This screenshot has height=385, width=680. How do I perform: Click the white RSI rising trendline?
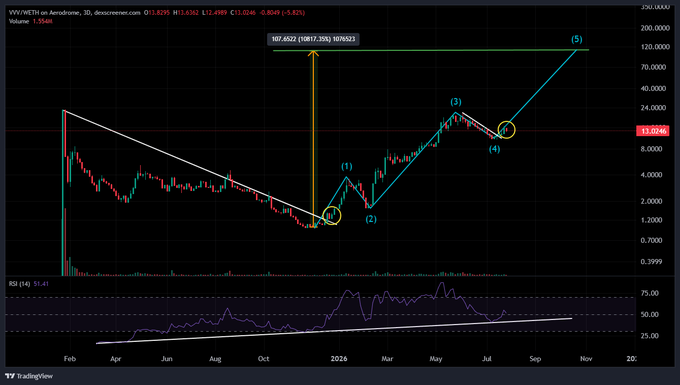coord(334,331)
